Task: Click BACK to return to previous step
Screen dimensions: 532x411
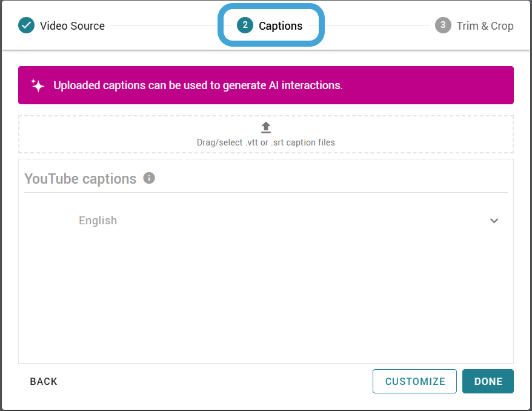Action: 43,381
